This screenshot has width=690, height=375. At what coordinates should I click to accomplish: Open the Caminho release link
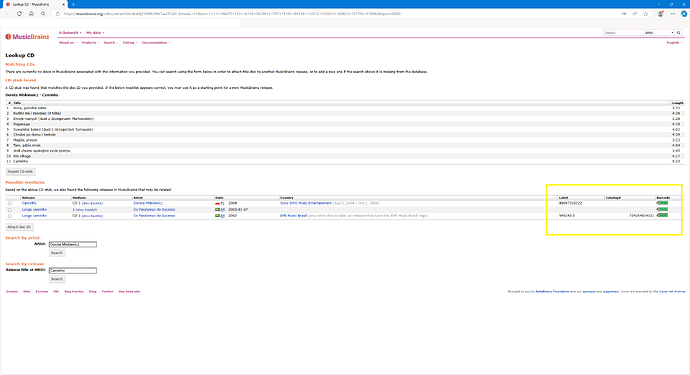click(29, 203)
